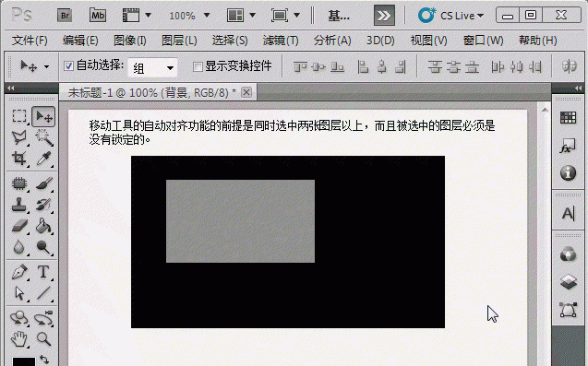Viewport: 588px width, 366px height.
Task: Select the Crop tool
Action: coord(19,159)
